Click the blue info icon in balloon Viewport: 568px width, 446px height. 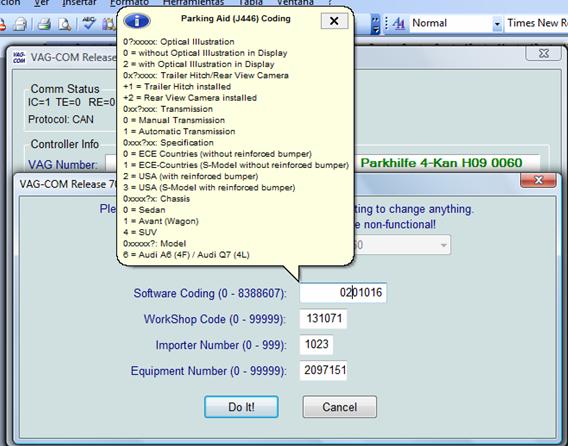tap(137, 21)
